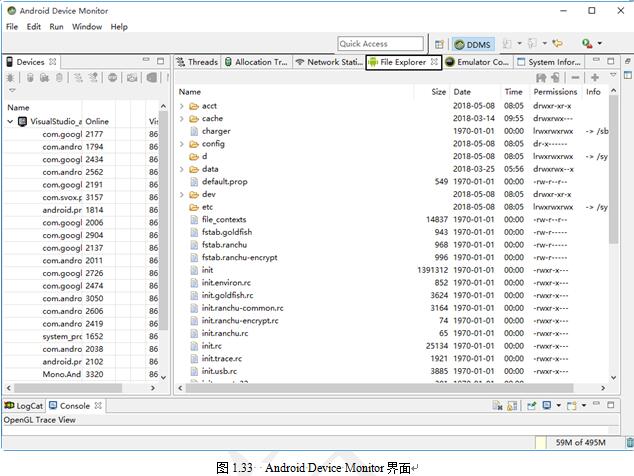634x476 pixels.
Task: Click the Quick Access search field
Action: point(380,44)
